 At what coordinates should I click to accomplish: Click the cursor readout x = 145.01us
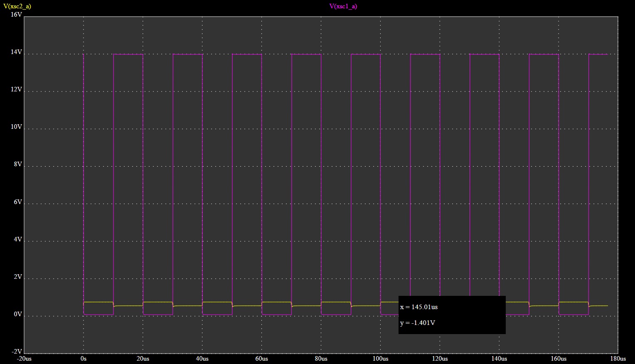(419, 307)
